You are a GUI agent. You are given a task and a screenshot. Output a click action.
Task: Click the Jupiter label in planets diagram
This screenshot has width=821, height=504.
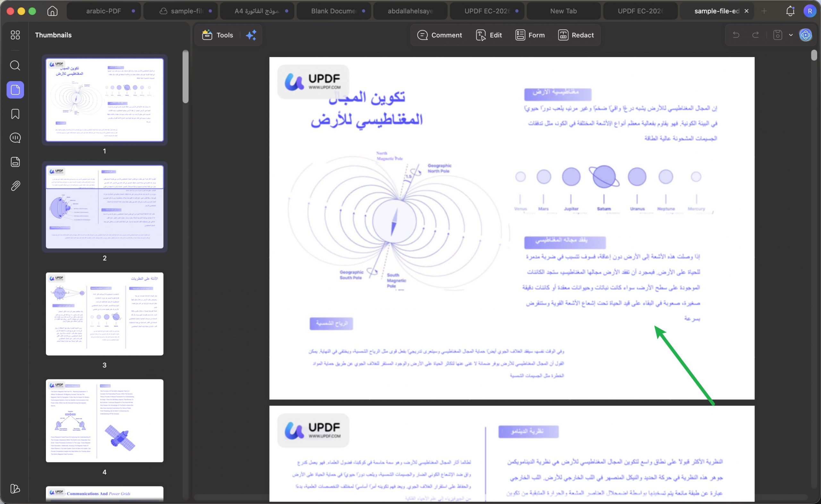click(x=571, y=209)
